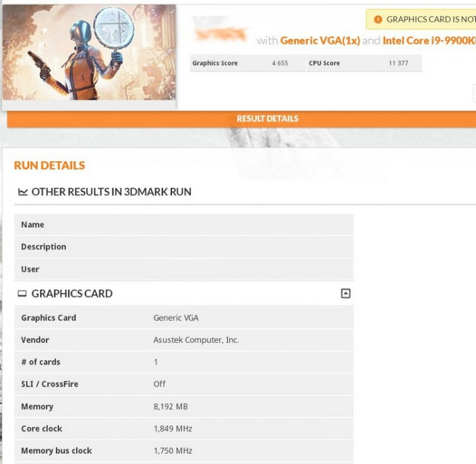Click the Description row
Screen dimensions: 476x464
pos(184,247)
